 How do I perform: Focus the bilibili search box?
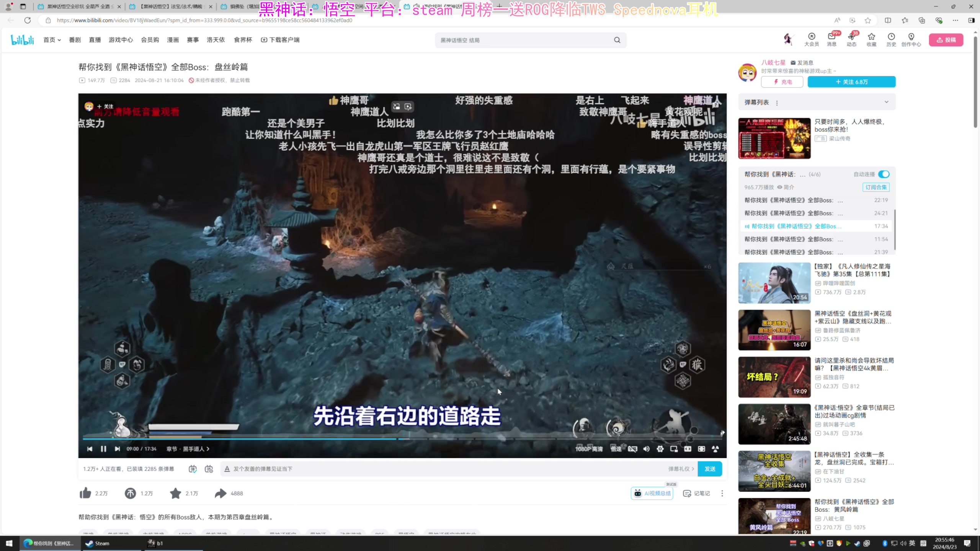click(x=524, y=40)
